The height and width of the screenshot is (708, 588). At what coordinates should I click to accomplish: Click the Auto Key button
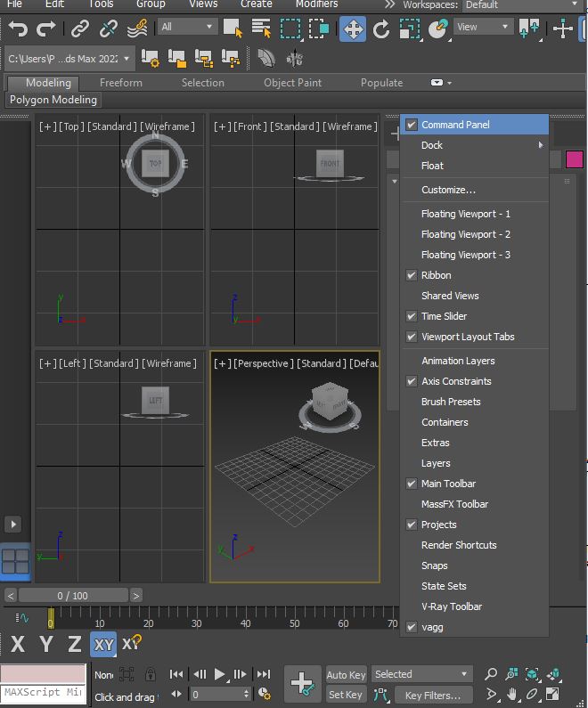coord(346,674)
